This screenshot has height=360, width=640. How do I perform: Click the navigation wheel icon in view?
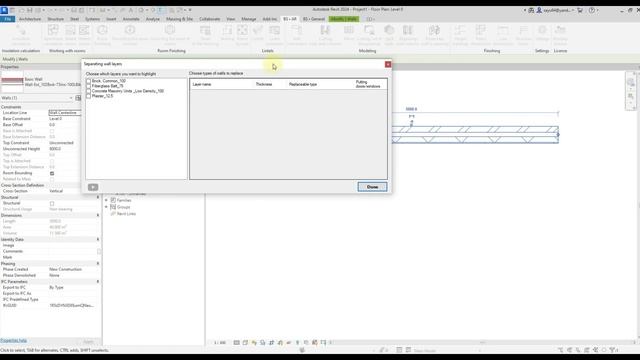pos(631,83)
